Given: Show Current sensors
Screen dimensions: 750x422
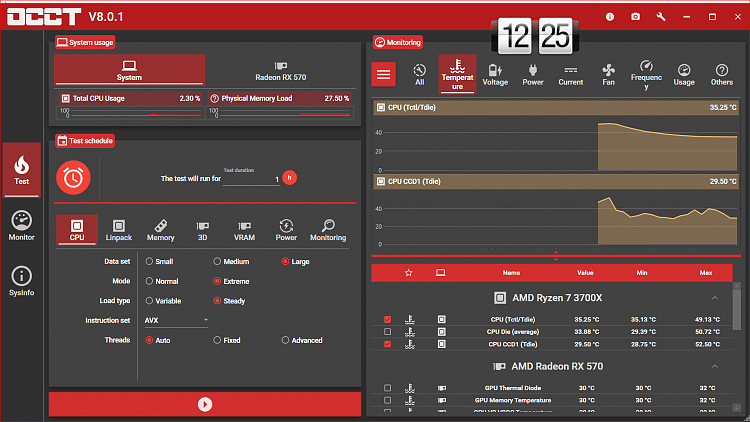Looking at the screenshot, I should 571,75.
